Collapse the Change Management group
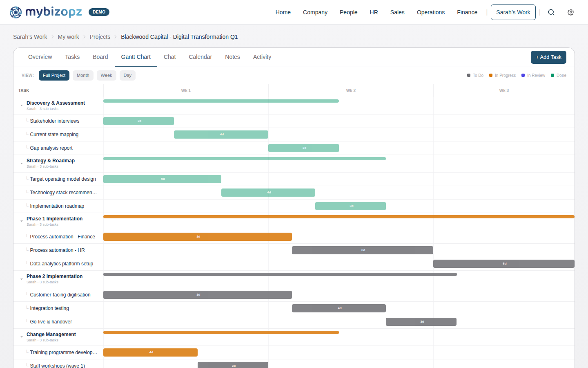 click(x=21, y=337)
